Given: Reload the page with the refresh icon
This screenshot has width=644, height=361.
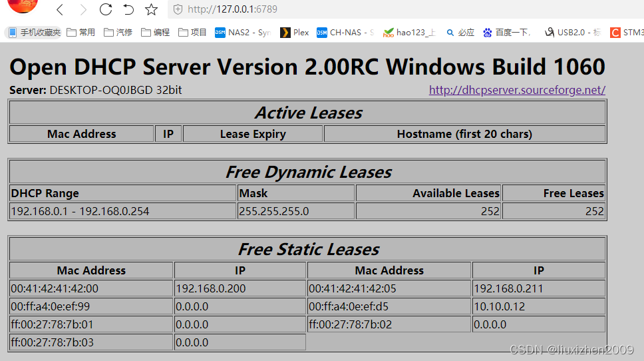Looking at the screenshot, I should click(106, 9).
